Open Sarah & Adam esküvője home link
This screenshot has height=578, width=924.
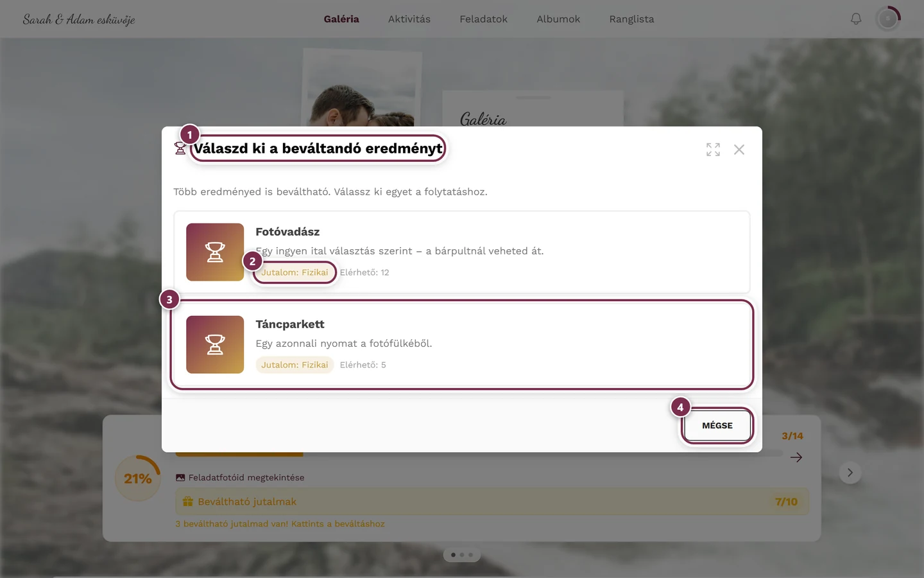pyautogui.click(x=79, y=19)
